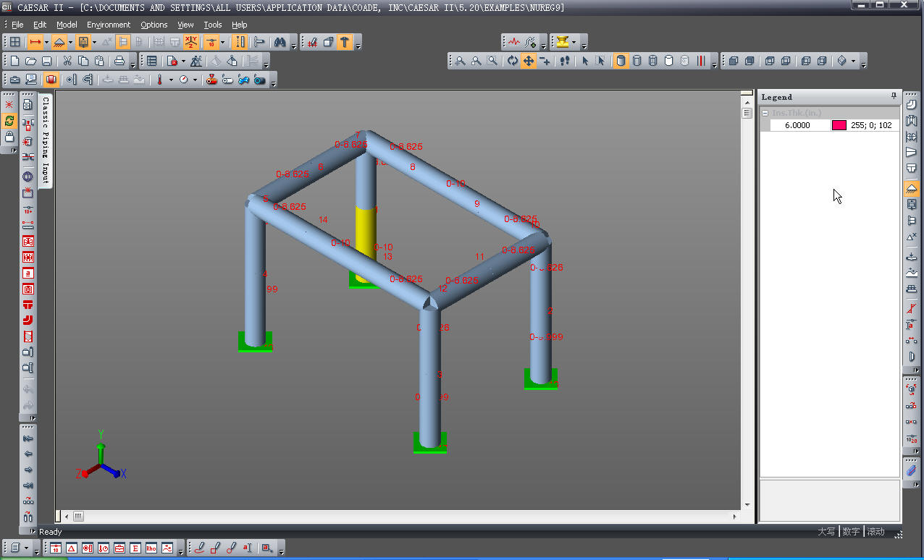Open the File menu
The height and width of the screenshot is (560, 924).
(17, 25)
